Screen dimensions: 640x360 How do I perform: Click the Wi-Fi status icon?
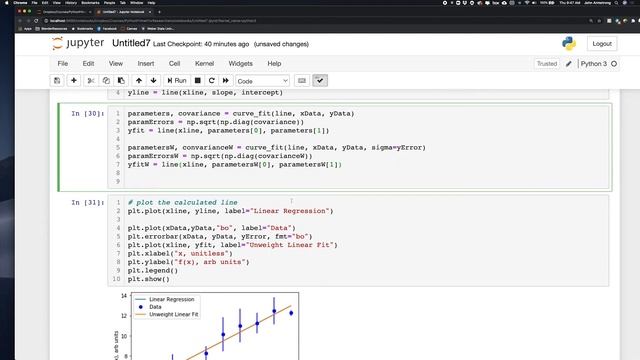click(527, 3)
